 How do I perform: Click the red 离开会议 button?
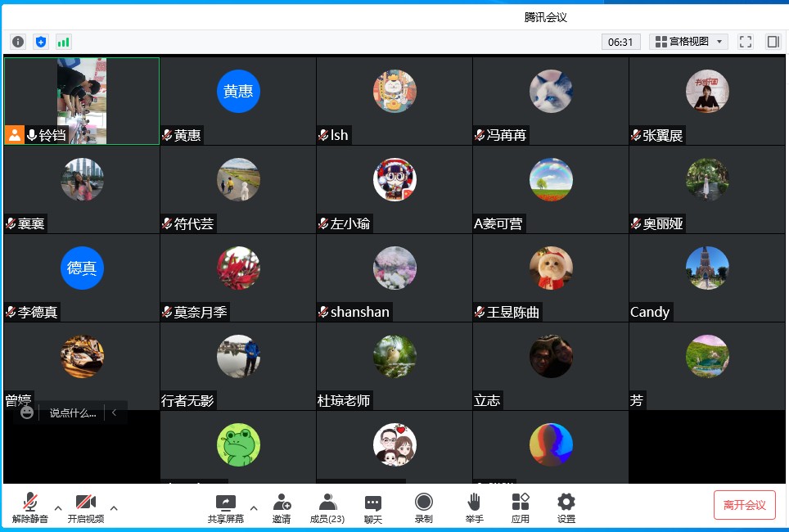(744, 505)
